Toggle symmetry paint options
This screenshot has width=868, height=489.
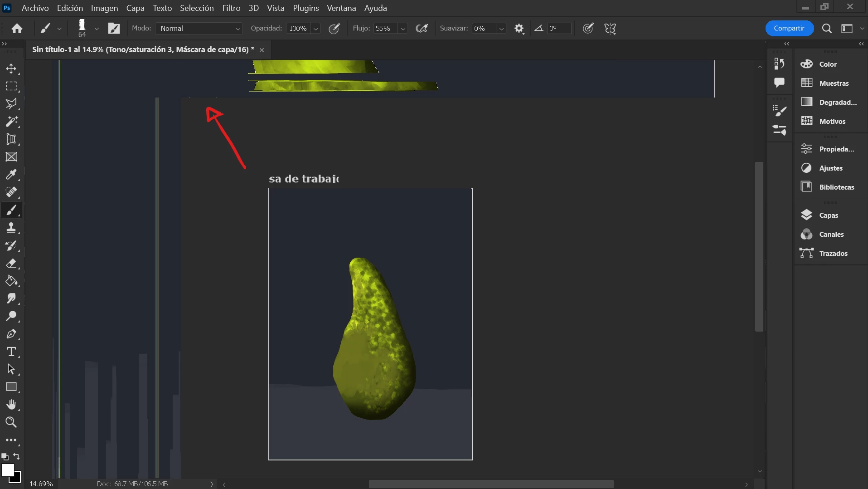coord(610,29)
